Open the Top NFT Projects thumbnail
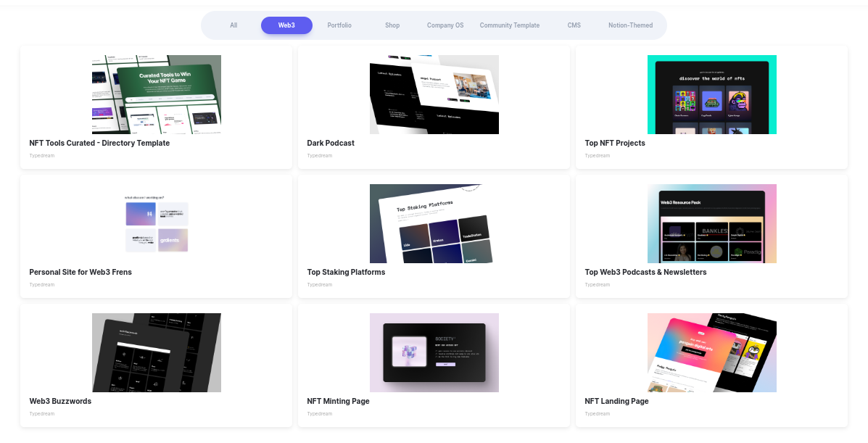The image size is (868, 443). pyautogui.click(x=712, y=95)
